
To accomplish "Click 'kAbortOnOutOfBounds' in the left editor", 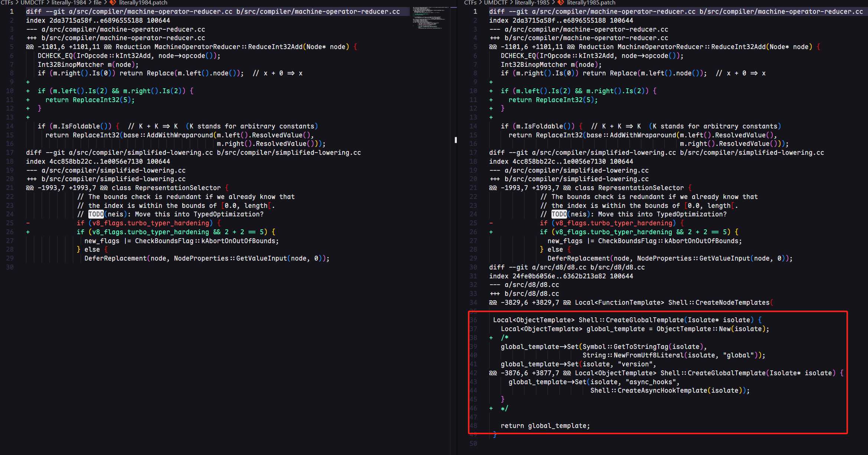I will [238, 241].
